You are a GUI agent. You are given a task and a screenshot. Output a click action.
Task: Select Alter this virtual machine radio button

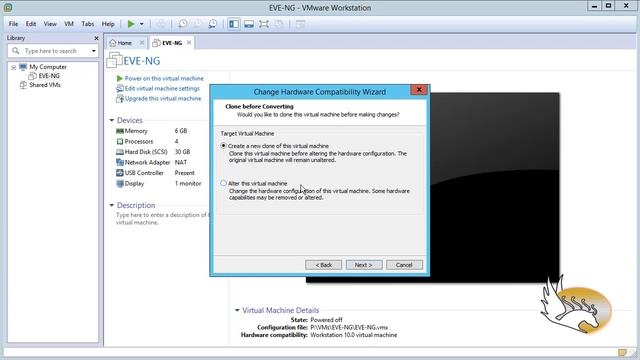pyautogui.click(x=223, y=183)
